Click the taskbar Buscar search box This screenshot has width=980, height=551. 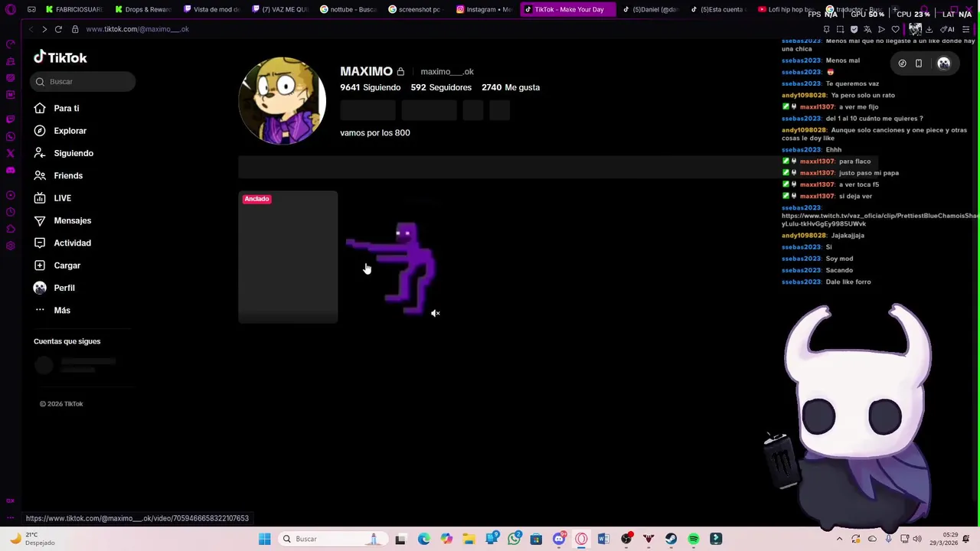(333, 539)
